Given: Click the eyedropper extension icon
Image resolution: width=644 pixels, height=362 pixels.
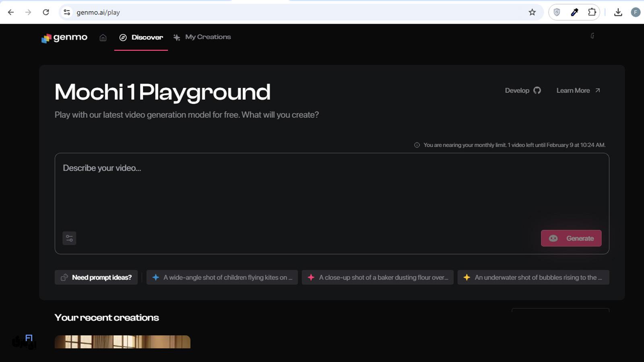Looking at the screenshot, I should point(574,12).
